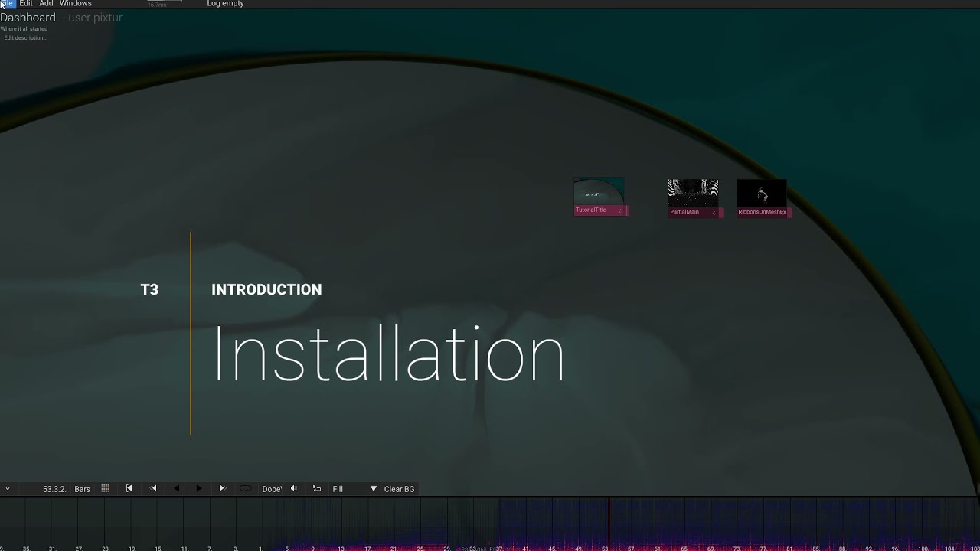Click the orange playhead in the timeline
The width and height of the screenshot is (980, 551).
click(609, 524)
